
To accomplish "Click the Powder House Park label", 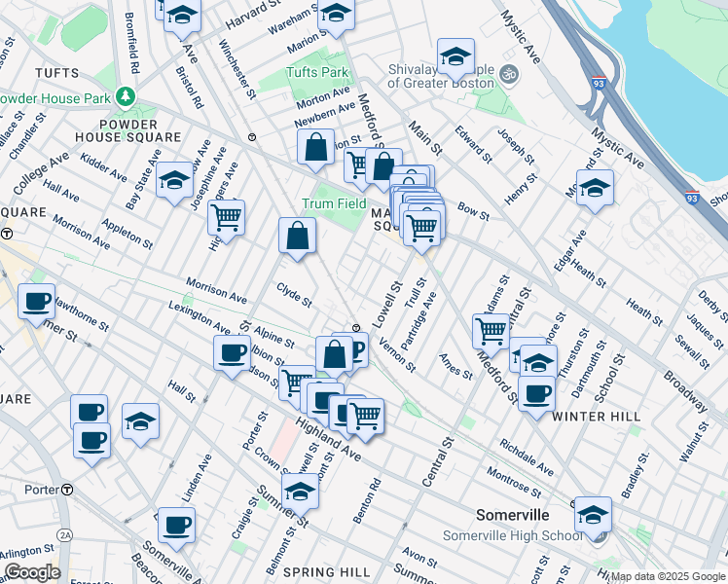I will pos(55,98).
